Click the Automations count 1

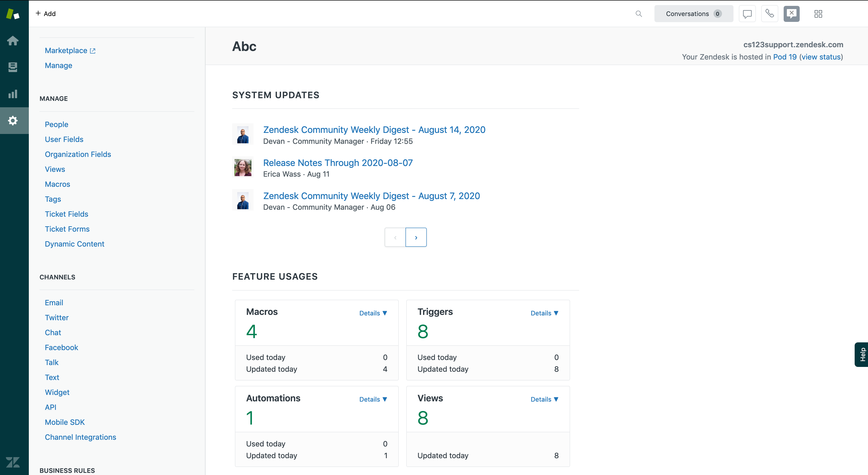point(250,418)
